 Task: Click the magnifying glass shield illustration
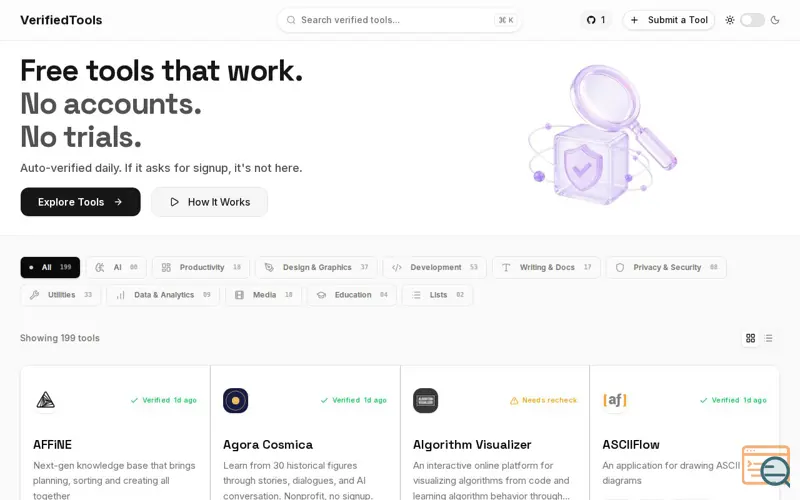pos(602,134)
